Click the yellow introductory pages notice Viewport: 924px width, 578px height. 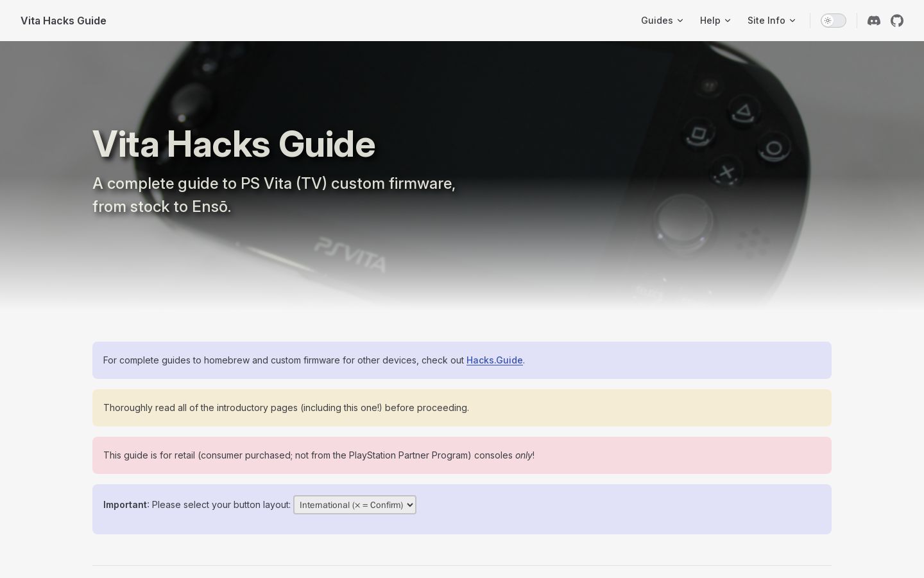tap(462, 408)
